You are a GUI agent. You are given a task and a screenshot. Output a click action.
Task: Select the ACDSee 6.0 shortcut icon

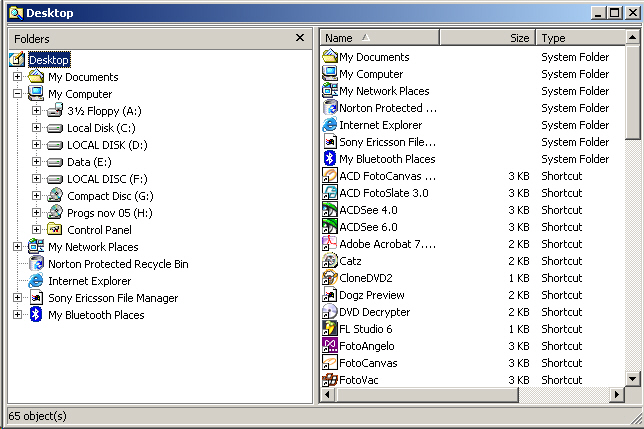tap(330, 227)
